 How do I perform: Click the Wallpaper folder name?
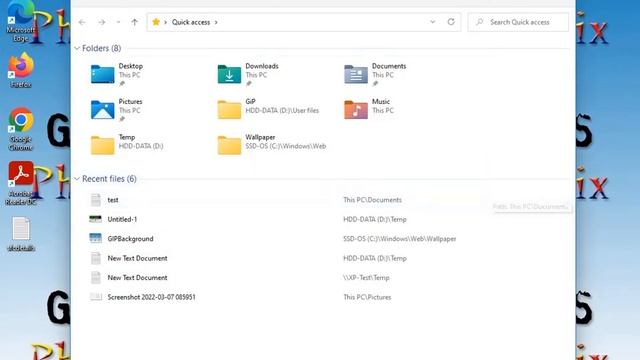[x=260, y=137]
